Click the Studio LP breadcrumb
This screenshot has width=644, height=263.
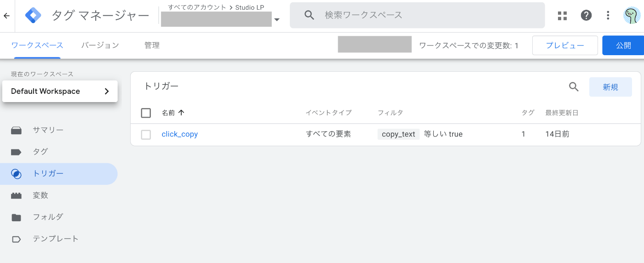(249, 7)
